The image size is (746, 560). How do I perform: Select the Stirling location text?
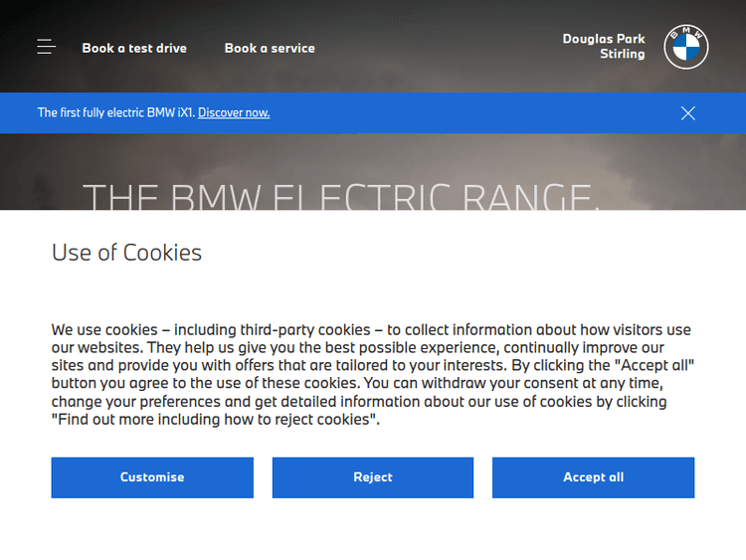coord(622,55)
